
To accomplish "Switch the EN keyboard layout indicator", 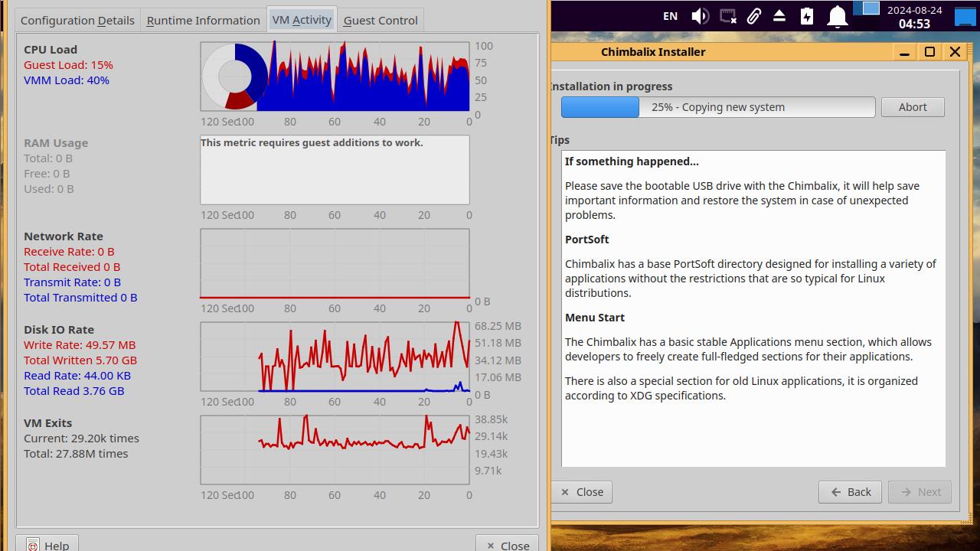I will tap(670, 16).
